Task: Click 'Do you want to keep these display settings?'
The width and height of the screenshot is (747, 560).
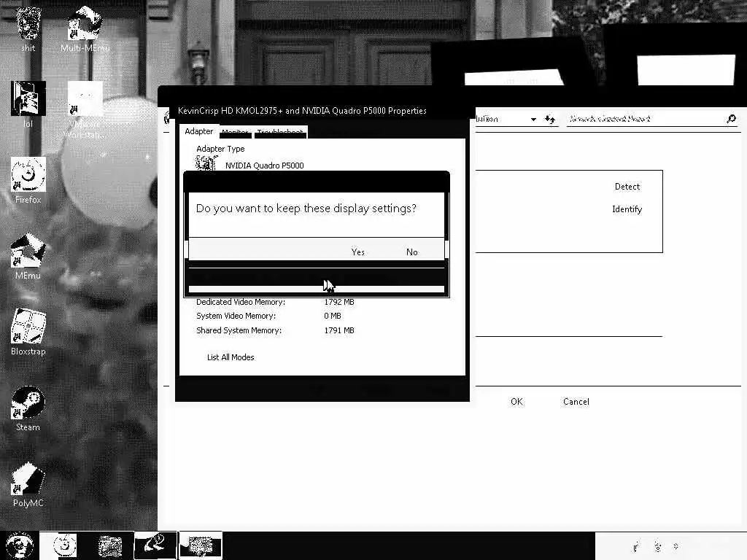Action: (306, 208)
